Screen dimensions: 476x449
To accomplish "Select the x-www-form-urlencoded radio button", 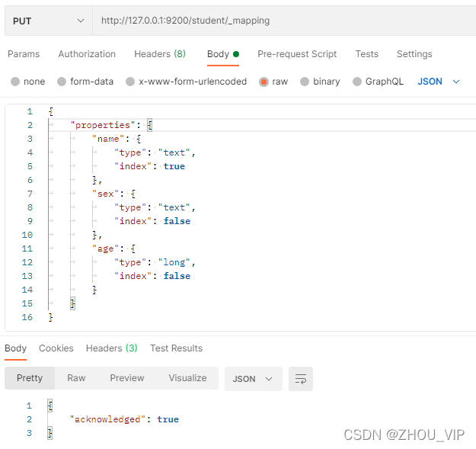I will tap(130, 82).
